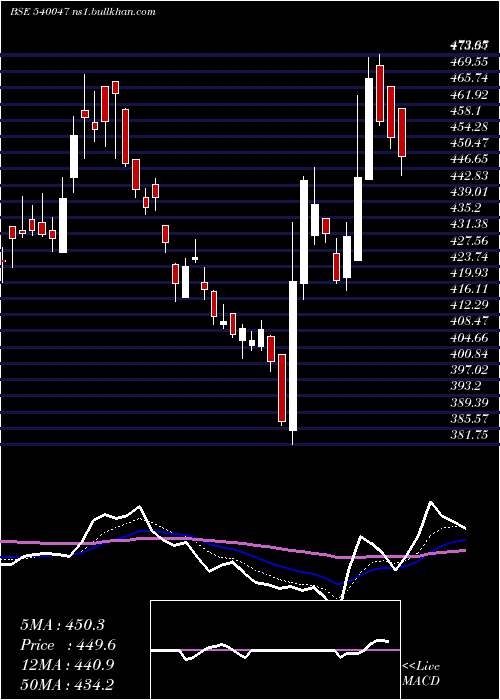Click the 50MA : 434.2 readout
The image size is (500, 700).
[x=67, y=684]
